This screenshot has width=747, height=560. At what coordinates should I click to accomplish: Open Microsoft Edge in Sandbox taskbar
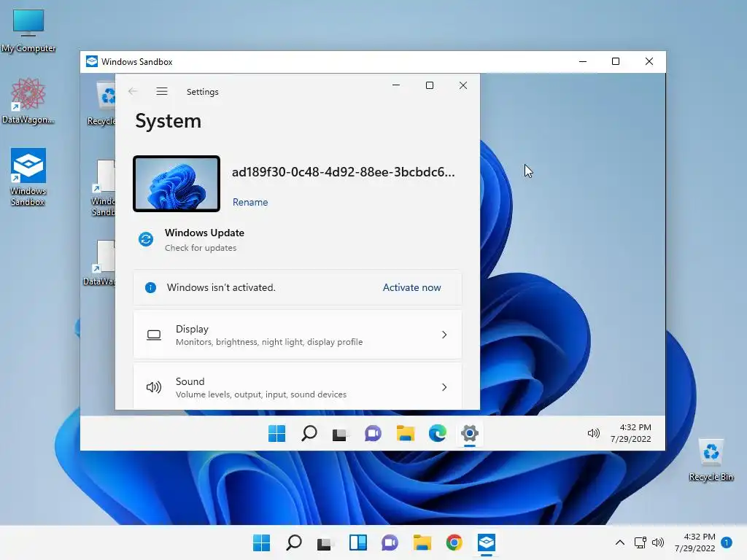[x=438, y=433]
